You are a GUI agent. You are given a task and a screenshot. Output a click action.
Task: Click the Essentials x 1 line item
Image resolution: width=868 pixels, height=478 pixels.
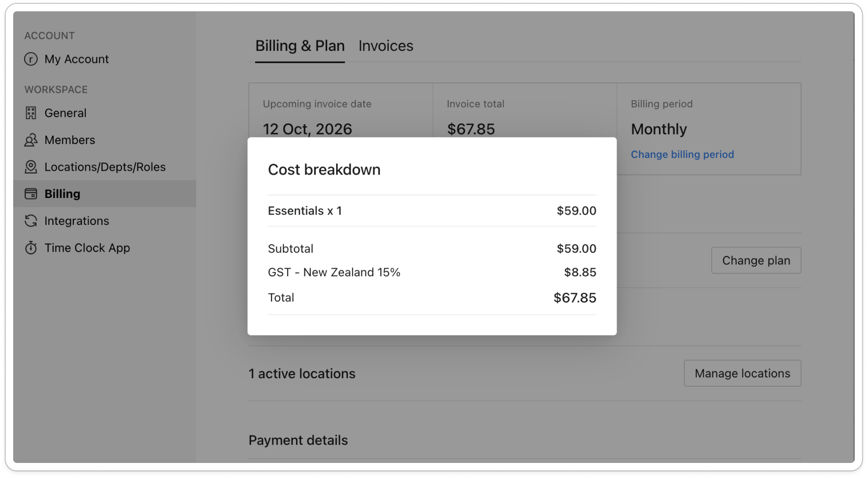[432, 211]
